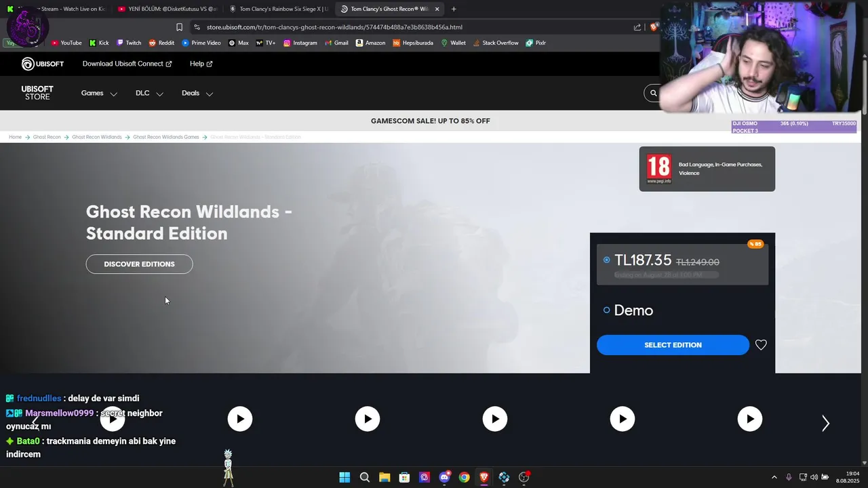This screenshot has width=868, height=488.
Task: Click the Home breadcrumb link
Action: pos(15,137)
